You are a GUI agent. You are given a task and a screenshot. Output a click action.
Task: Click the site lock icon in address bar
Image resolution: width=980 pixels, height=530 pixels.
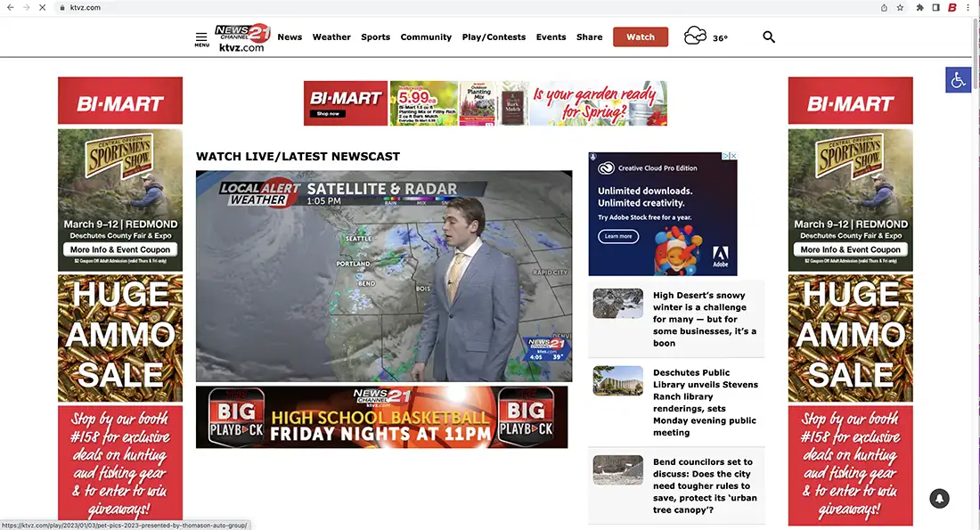coord(61,7)
